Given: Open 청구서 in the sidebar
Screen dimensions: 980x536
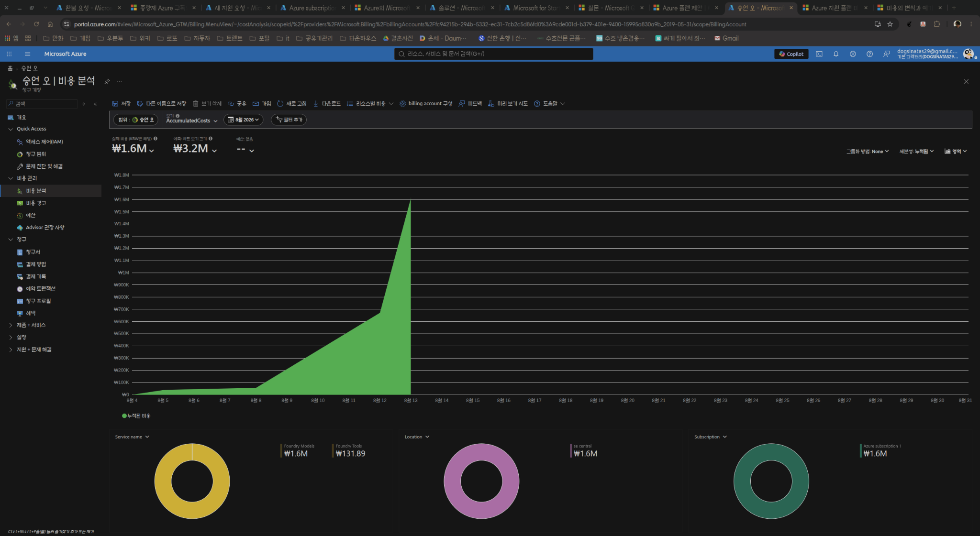Looking at the screenshot, I should 33,252.
